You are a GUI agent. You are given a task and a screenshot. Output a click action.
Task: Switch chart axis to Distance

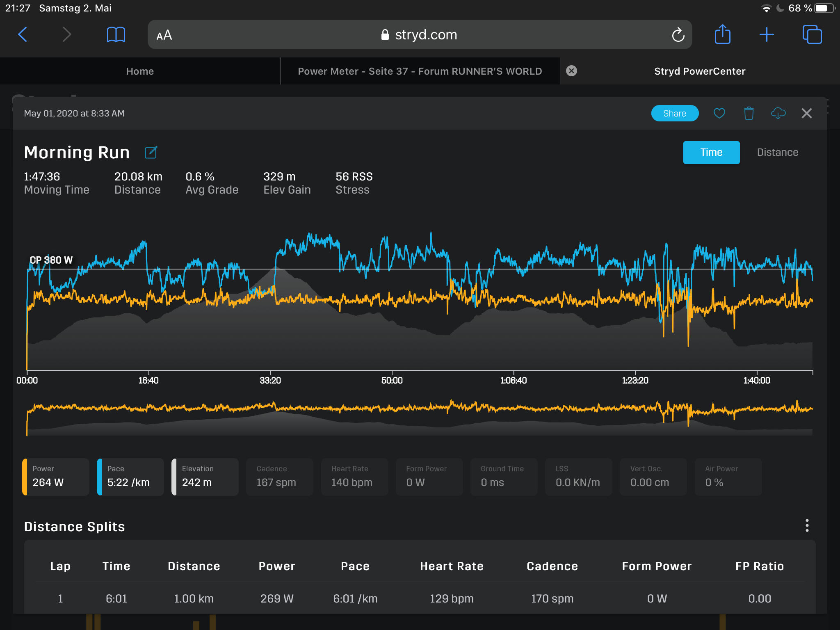(x=777, y=153)
